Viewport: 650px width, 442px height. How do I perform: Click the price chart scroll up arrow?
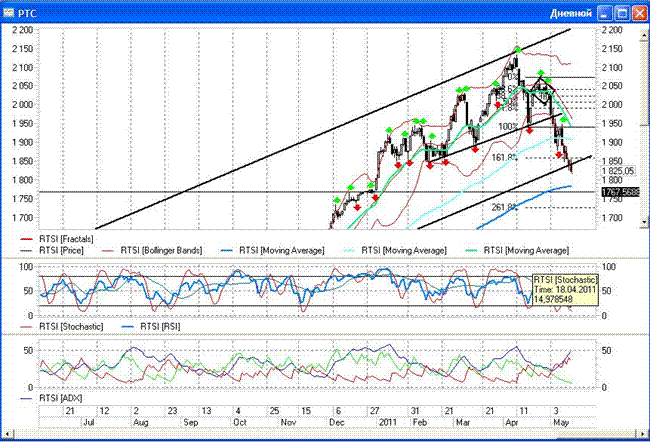coord(644,35)
